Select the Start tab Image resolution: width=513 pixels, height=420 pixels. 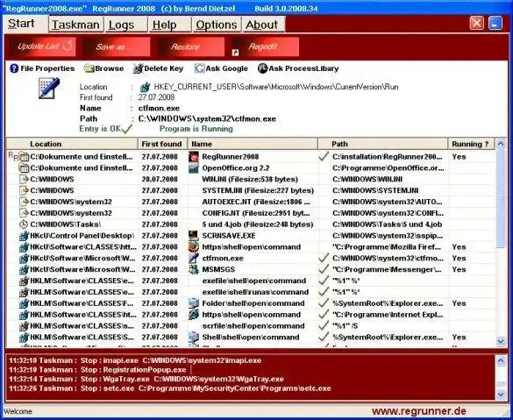tap(25, 24)
